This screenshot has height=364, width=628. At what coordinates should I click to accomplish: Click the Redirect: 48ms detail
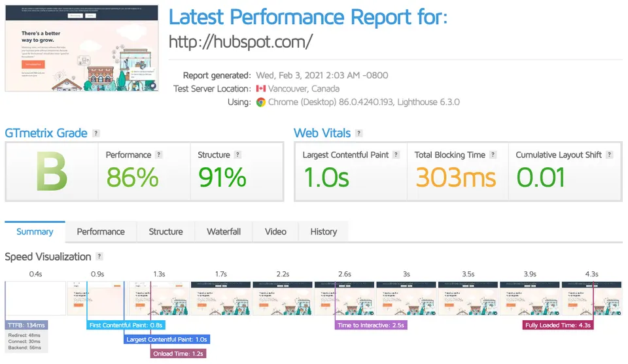tap(24, 335)
